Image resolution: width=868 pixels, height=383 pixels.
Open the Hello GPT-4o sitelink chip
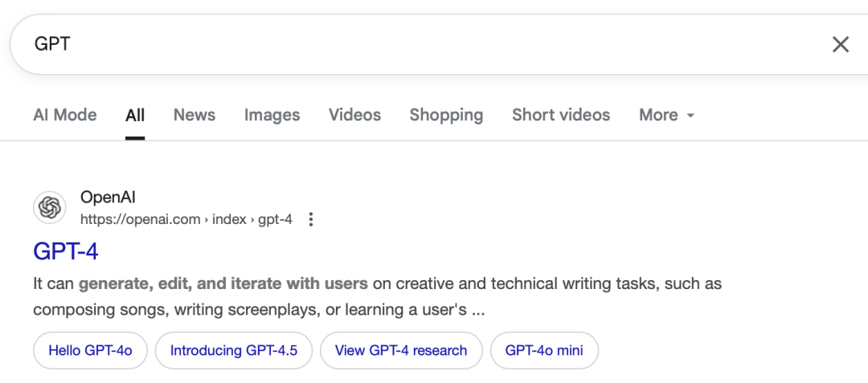[90, 350]
